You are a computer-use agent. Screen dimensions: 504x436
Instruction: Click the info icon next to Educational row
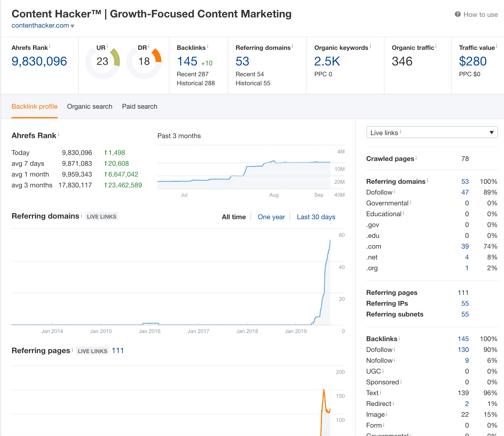[x=403, y=213]
